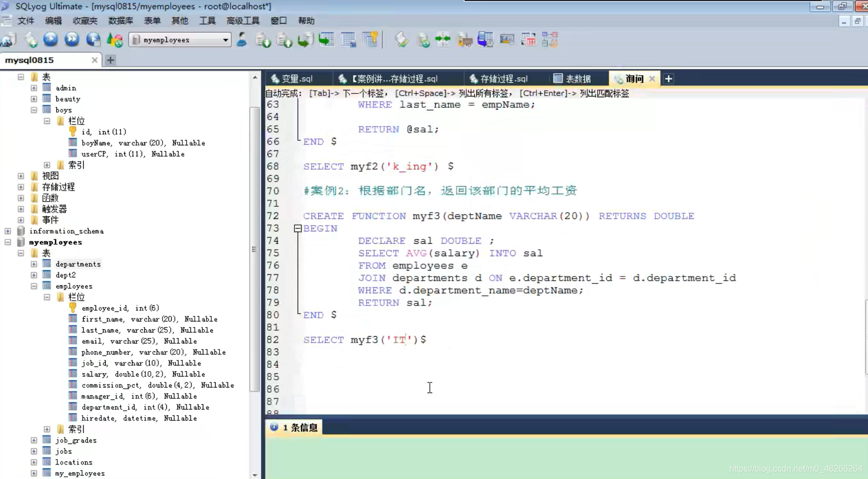868x479 pixels.
Task: Expand the 存储过程 folder node
Action: coord(21,187)
